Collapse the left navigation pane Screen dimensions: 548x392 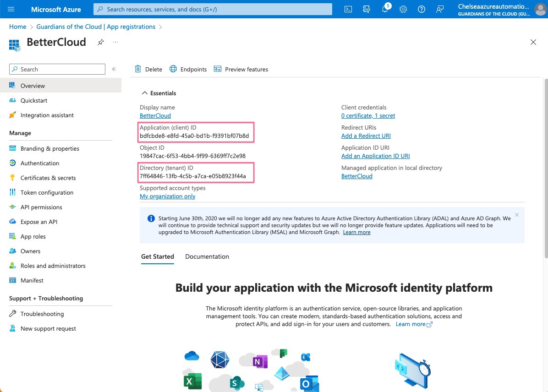pos(114,69)
